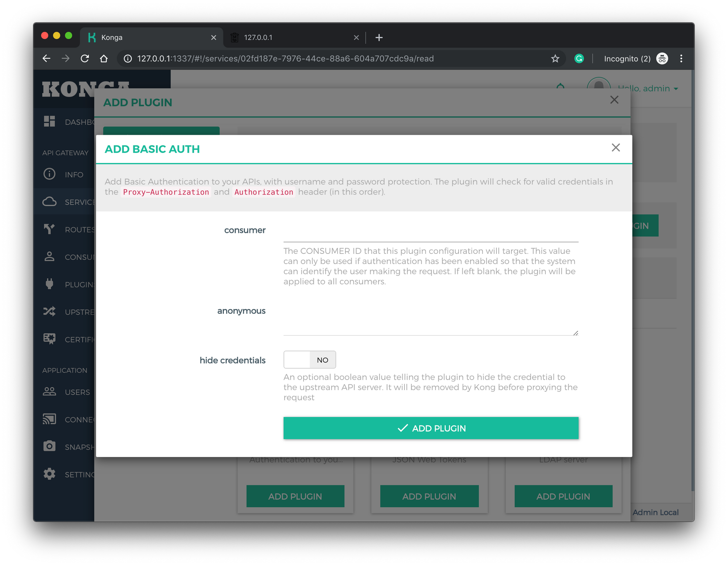Click ADD PLUGIN below JSON Web Tokens
Image resolution: width=728 pixels, height=566 pixels.
[x=429, y=496]
